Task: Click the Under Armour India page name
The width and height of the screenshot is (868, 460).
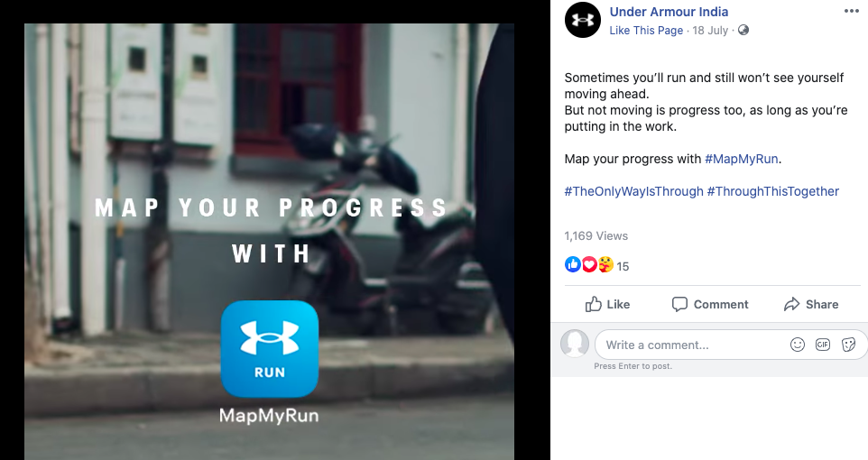Action: [x=669, y=12]
